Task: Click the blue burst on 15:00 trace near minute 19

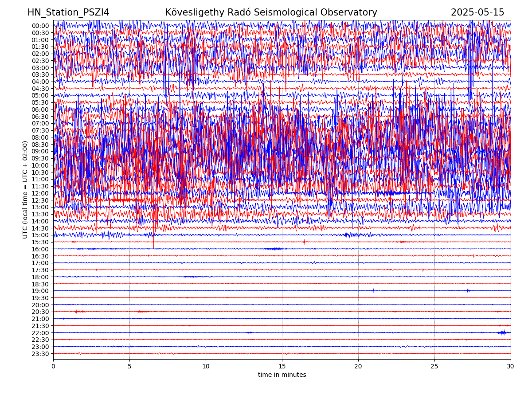Action: coord(347,235)
